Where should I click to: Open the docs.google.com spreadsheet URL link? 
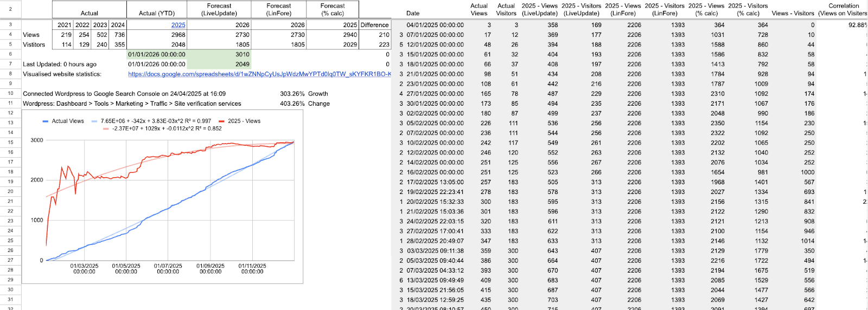tap(259, 74)
